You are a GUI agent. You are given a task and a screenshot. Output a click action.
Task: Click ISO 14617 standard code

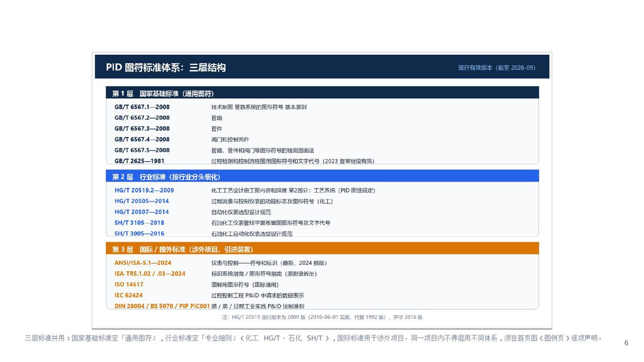tap(129, 284)
